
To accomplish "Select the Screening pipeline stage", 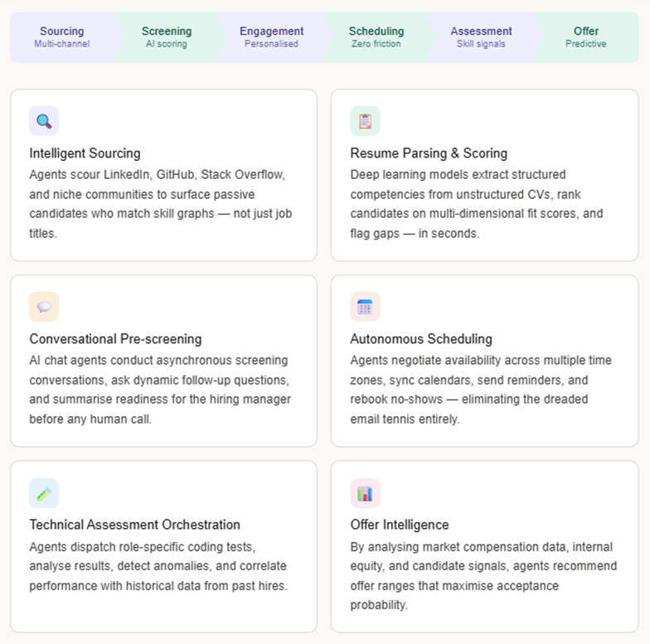I will [x=167, y=36].
